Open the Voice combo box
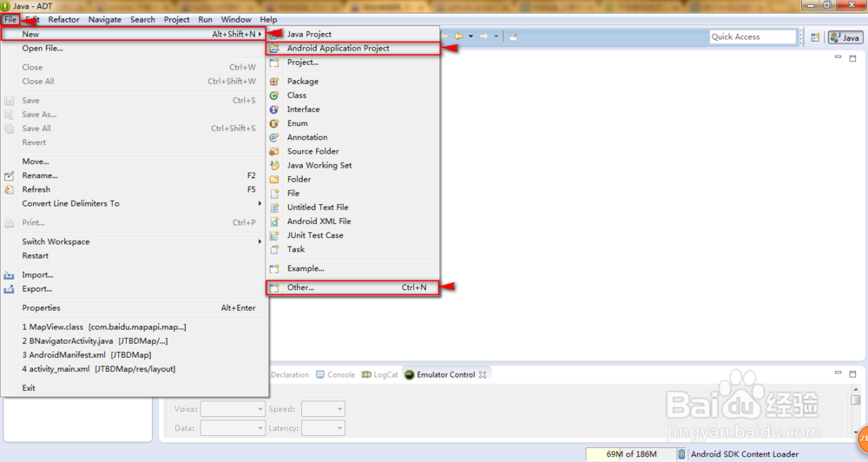 click(x=233, y=409)
